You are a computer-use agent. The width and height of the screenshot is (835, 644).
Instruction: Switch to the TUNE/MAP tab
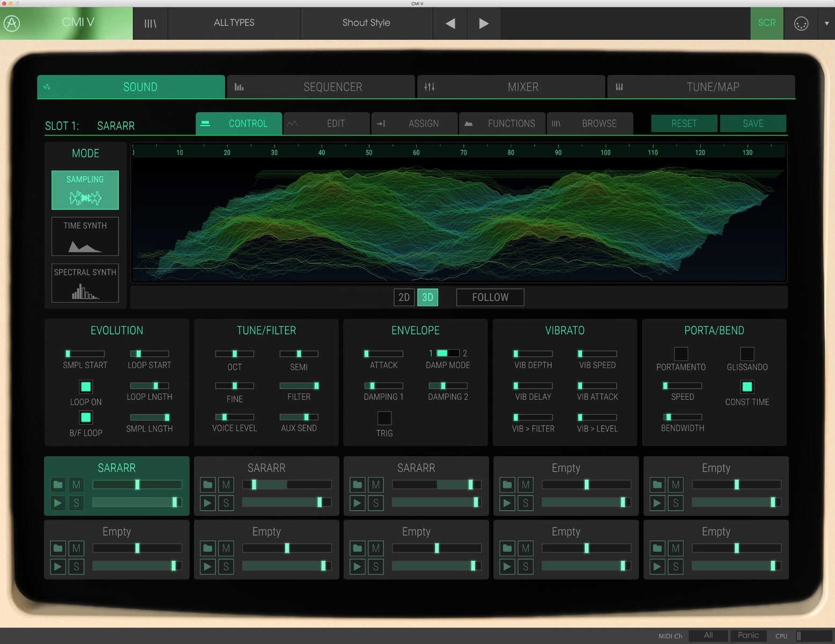click(x=701, y=87)
